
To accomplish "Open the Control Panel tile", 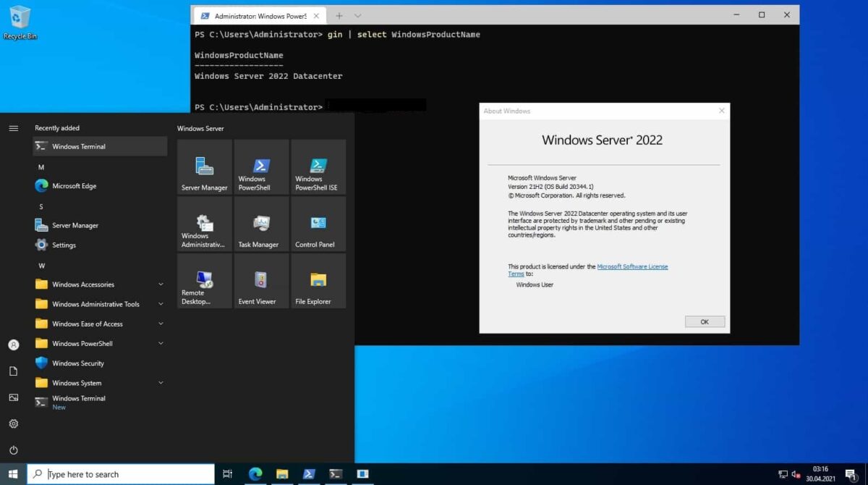I will click(318, 223).
